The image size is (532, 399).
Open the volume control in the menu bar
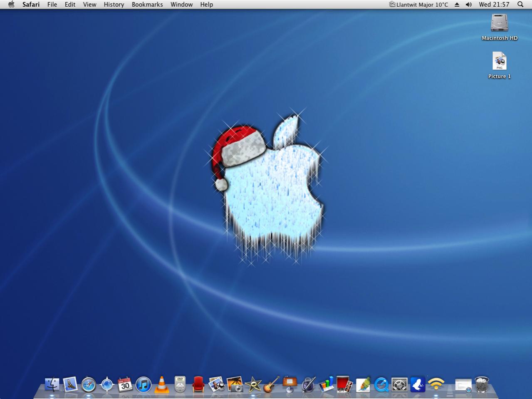pos(469,5)
